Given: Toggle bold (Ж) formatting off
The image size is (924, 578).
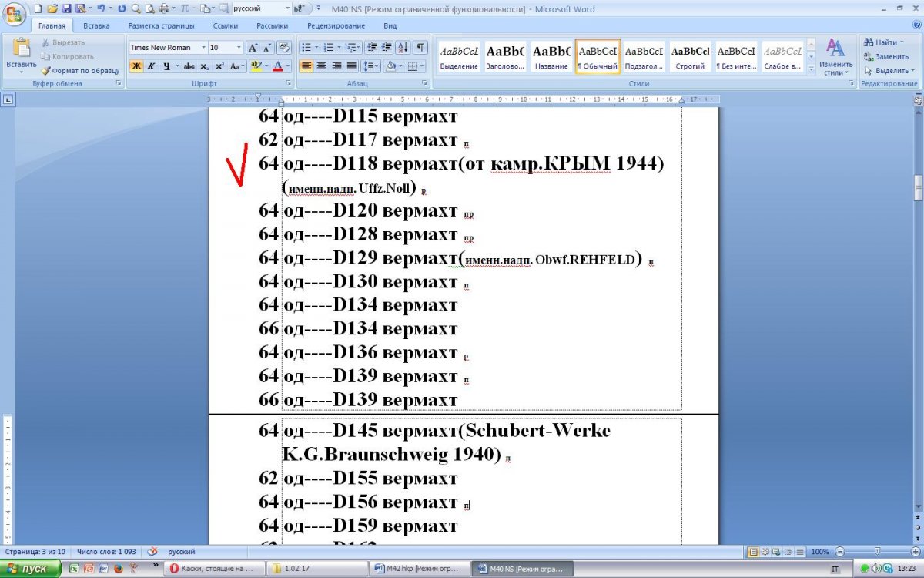Looking at the screenshot, I should pyautogui.click(x=136, y=66).
